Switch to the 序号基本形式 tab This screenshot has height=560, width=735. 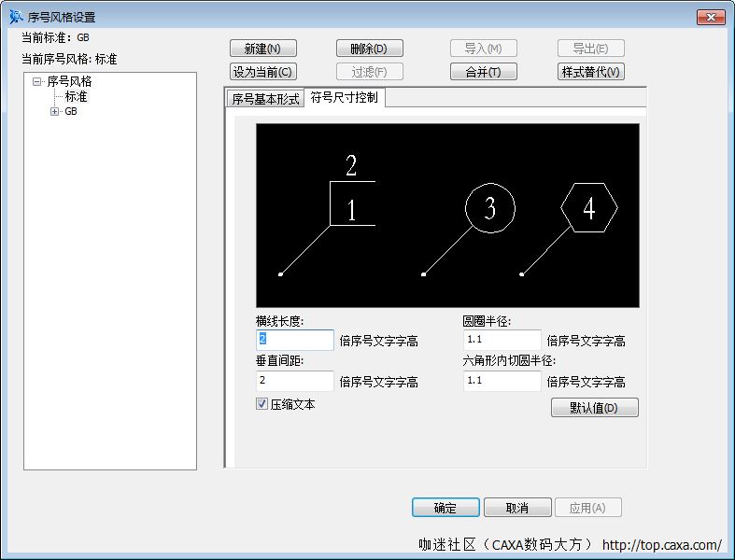pos(265,99)
